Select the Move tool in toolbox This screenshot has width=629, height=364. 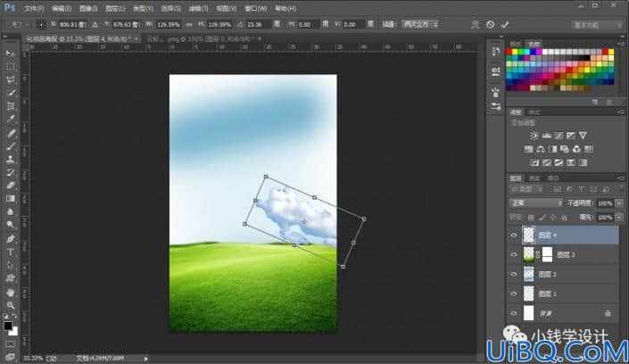[x=10, y=54]
